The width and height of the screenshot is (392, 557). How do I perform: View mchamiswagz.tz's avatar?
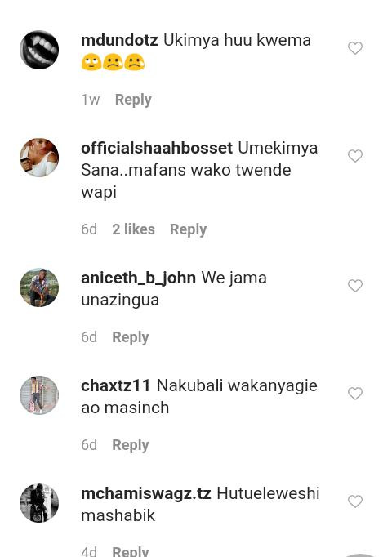click(39, 503)
